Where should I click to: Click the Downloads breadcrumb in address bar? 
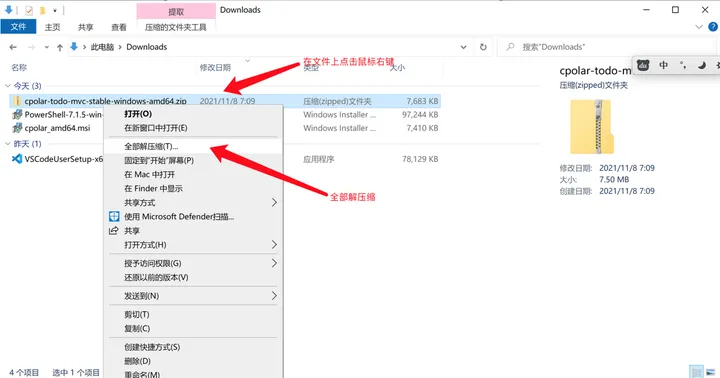[146, 47]
